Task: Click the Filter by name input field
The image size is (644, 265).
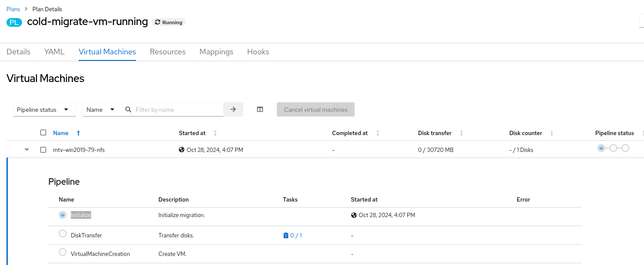Action: tap(178, 110)
